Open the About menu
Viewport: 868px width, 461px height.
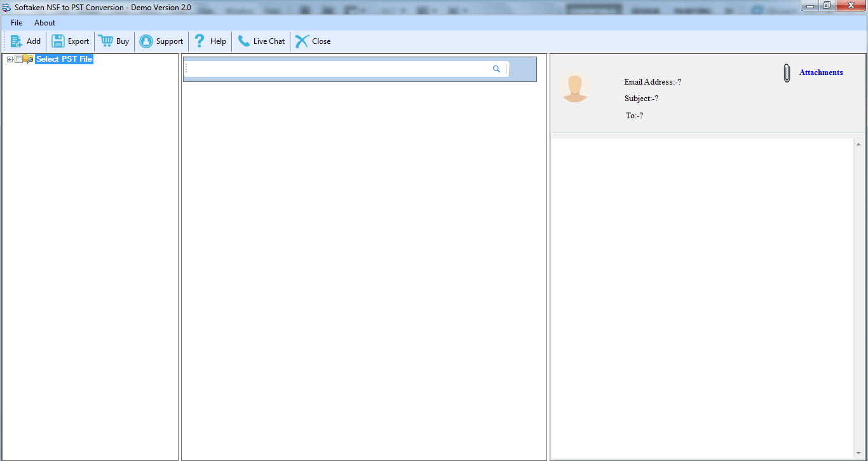[44, 23]
